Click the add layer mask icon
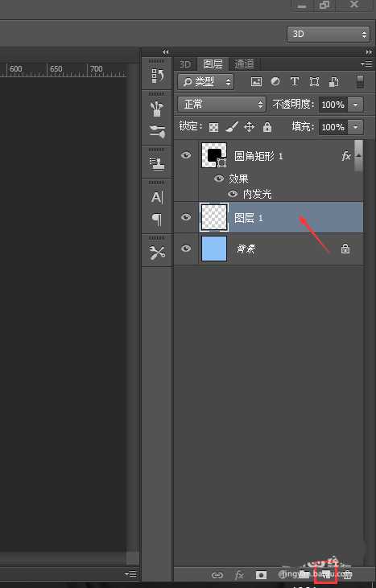 coord(261,574)
